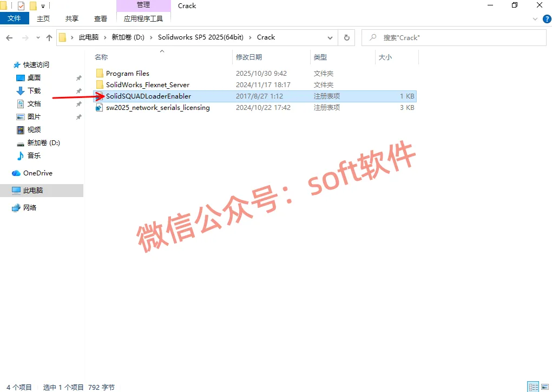The height and width of the screenshot is (392, 552).
Task: Click sw2025_network_serials_licensing registry file icon
Action: [100, 107]
